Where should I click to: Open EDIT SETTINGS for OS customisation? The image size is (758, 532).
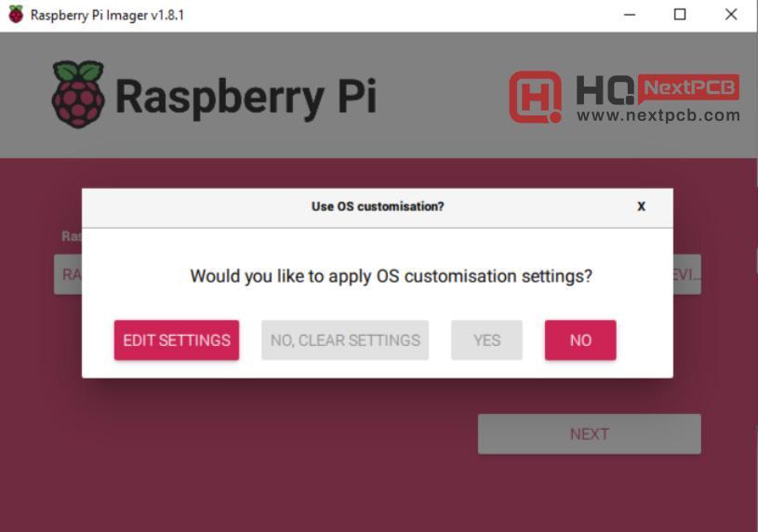[177, 340]
